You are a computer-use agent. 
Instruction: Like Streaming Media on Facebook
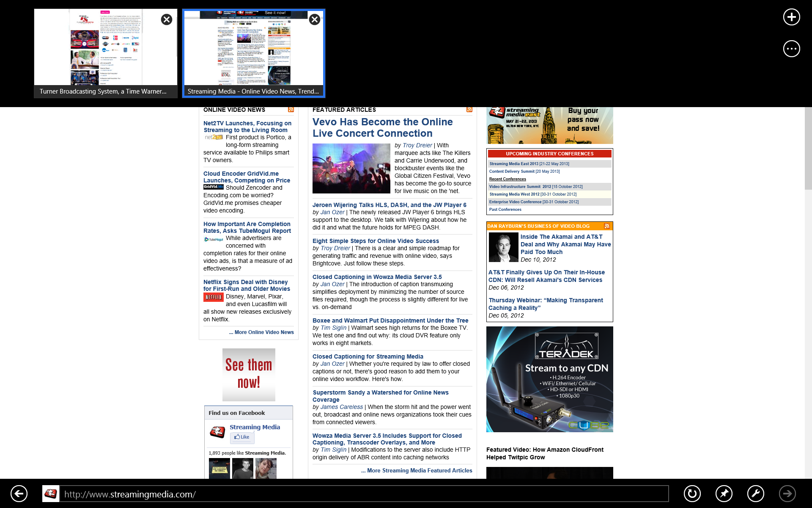(x=242, y=437)
